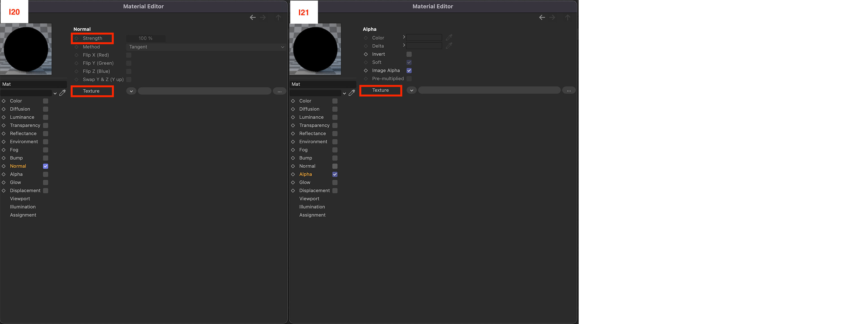Enable Bump channel checkbox in left editor

coord(45,158)
